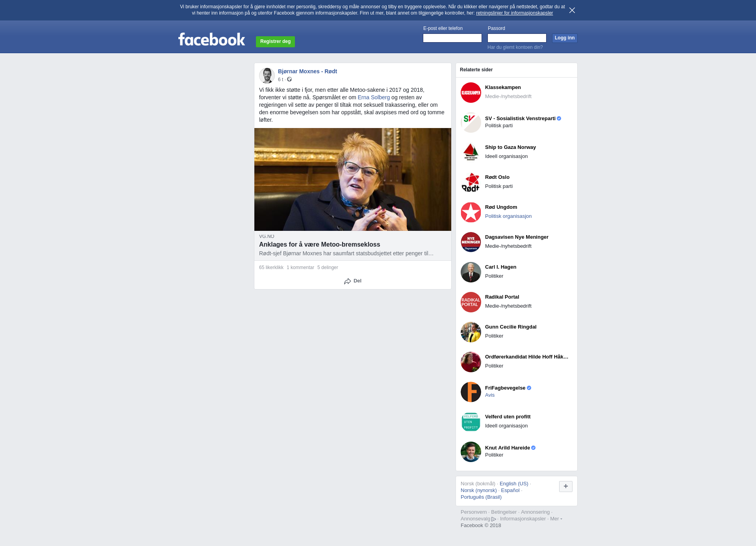Click Velferd uten profitt logo
The height and width of the screenshot is (546, 756).
[471, 422]
